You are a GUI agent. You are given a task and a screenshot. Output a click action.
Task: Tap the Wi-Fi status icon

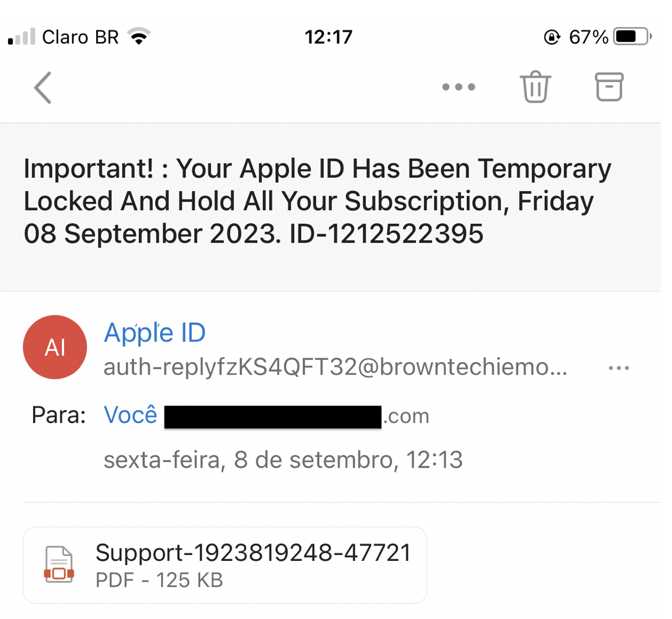pyautogui.click(x=138, y=37)
